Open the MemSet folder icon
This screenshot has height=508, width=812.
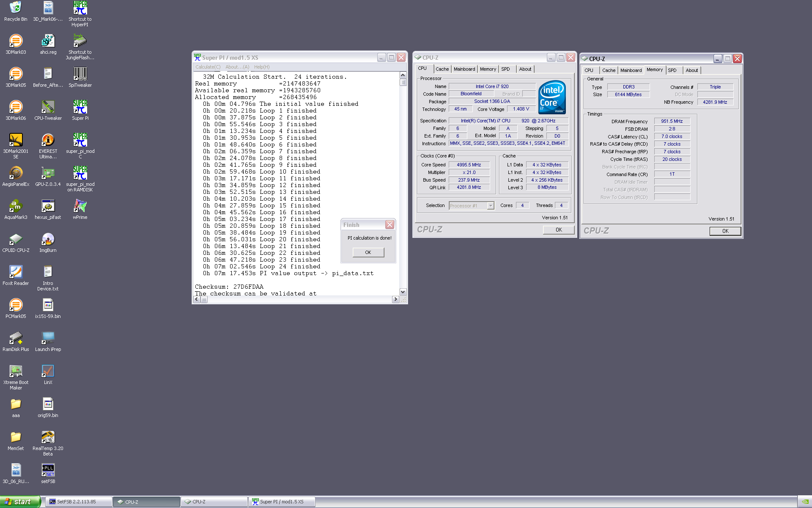tap(16, 440)
